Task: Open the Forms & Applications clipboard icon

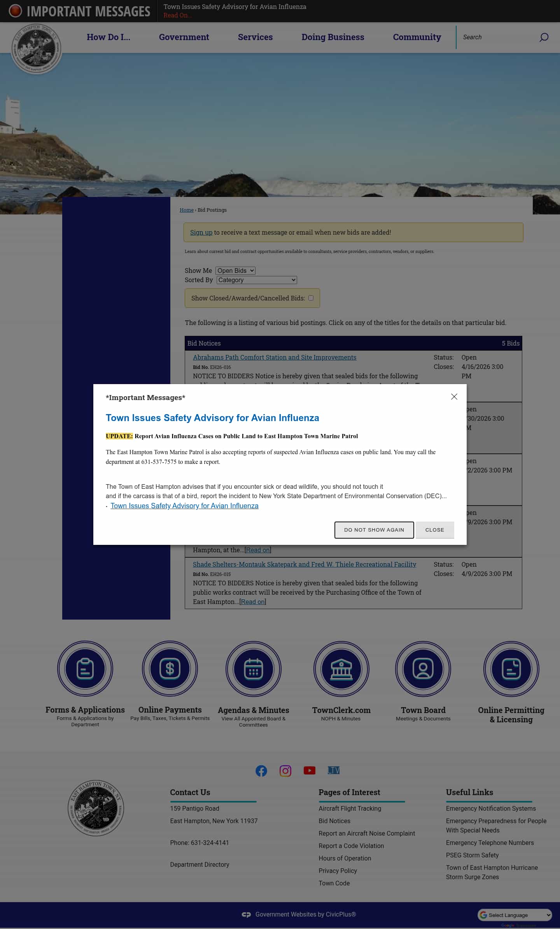Action: 85,669
